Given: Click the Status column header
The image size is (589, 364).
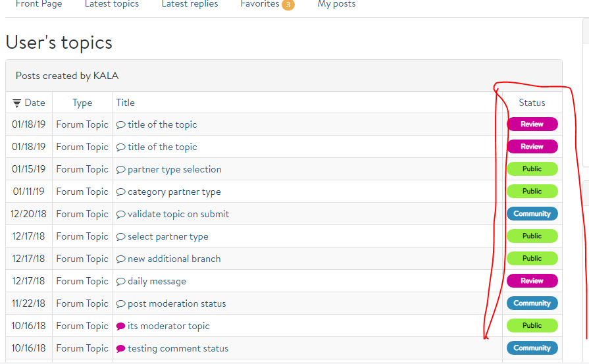Looking at the screenshot, I should 532,103.
